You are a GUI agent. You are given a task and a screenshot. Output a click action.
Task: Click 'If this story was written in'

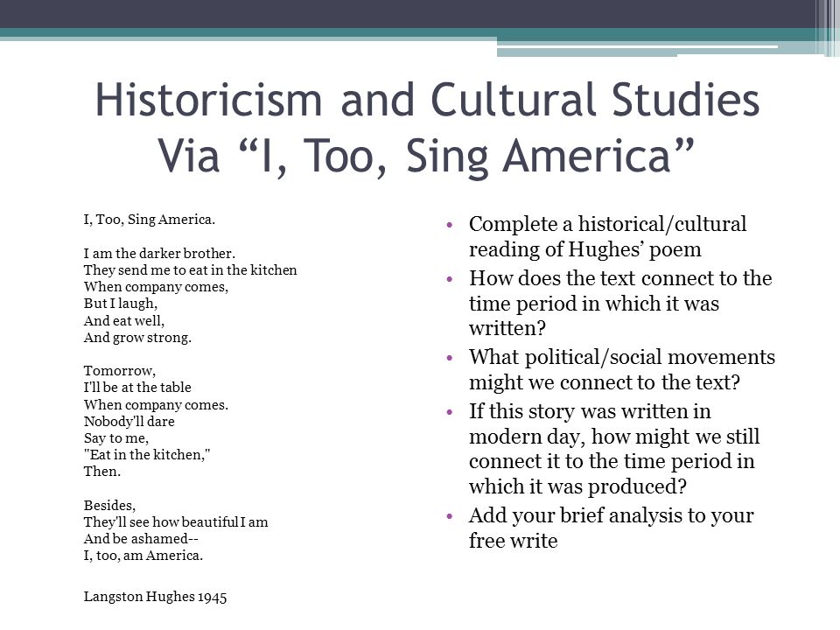click(x=590, y=411)
